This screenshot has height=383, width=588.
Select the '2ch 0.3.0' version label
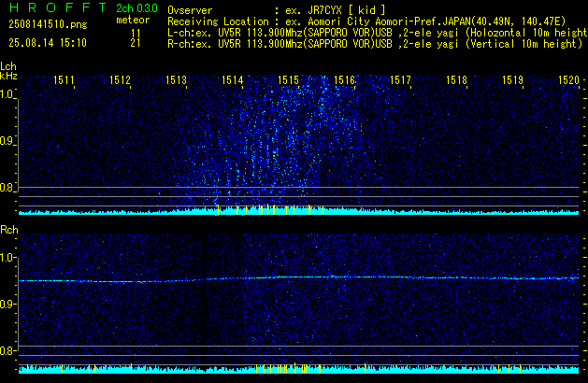(136, 7)
